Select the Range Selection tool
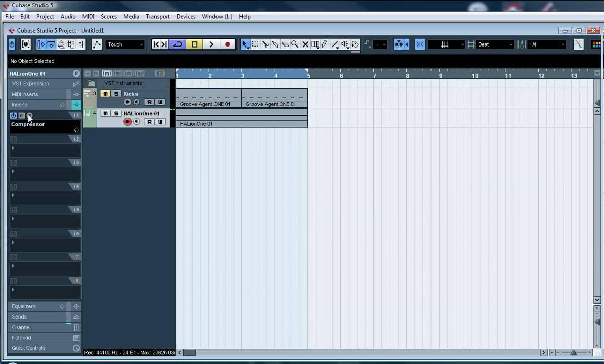The height and width of the screenshot is (364, 604). (255, 44)
